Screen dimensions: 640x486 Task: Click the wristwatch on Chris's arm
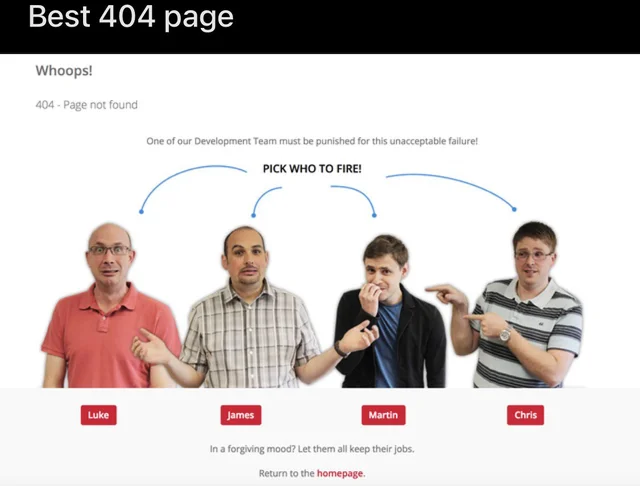tap(505, 334)
